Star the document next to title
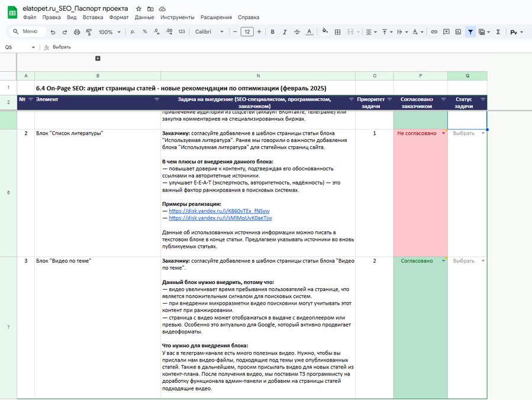 click(x=138, y=9)
